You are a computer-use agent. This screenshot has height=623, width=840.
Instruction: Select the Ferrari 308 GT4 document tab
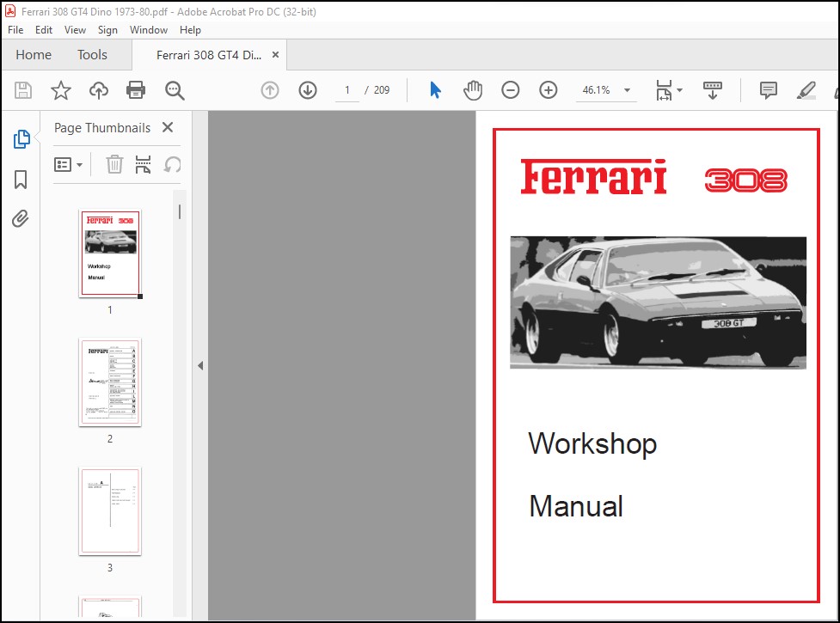(209, 55)
